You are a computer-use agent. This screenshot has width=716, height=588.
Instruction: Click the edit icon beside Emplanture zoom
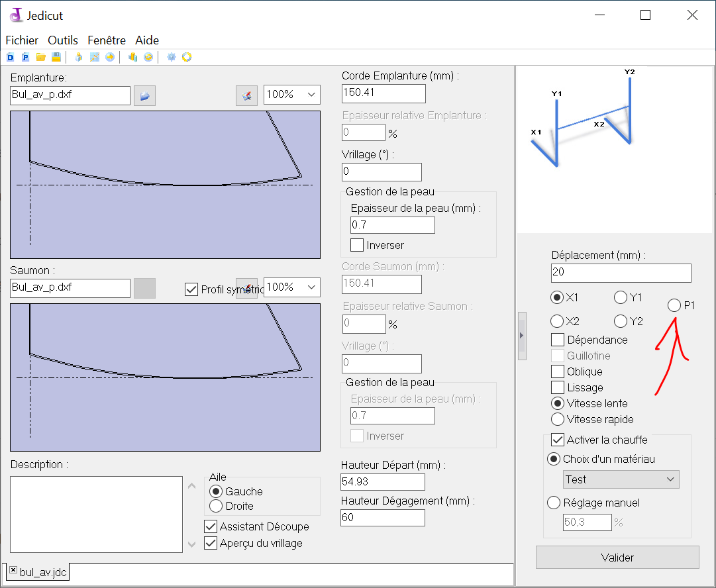[x=246, y=95]
